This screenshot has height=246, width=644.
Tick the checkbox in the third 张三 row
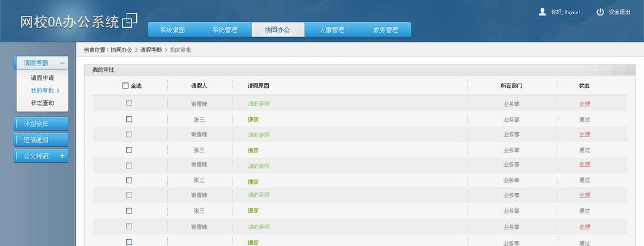[x=129, y=180]
